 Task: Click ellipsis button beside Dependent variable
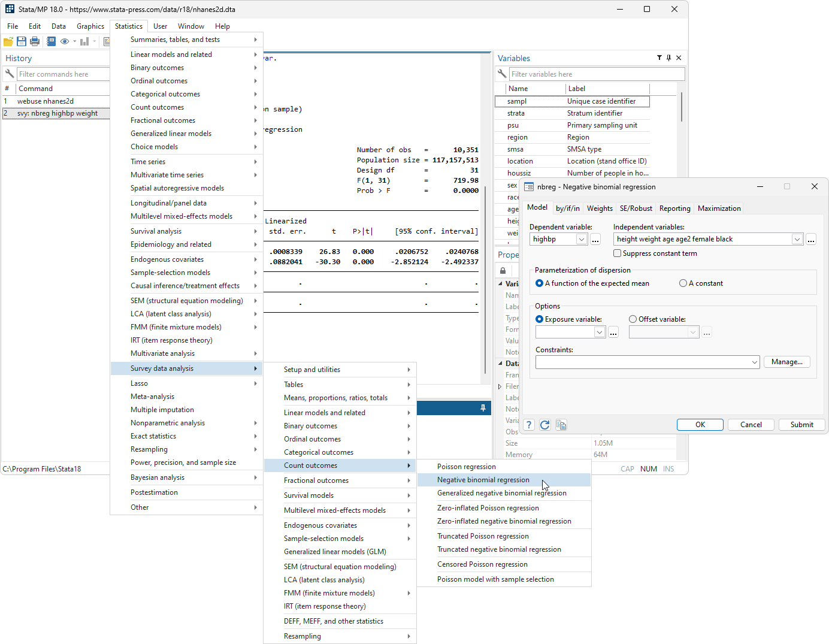click(595, 239)
